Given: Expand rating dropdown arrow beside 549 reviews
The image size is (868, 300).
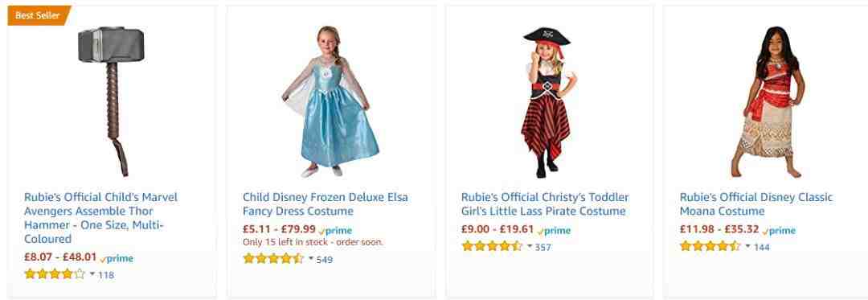Looking at the screenshot, I should click(x=310, y=258).
